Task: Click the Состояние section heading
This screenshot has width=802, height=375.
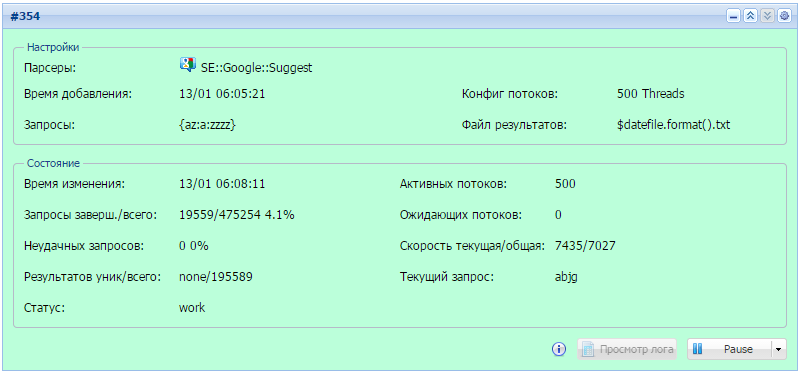Action: 53,164
